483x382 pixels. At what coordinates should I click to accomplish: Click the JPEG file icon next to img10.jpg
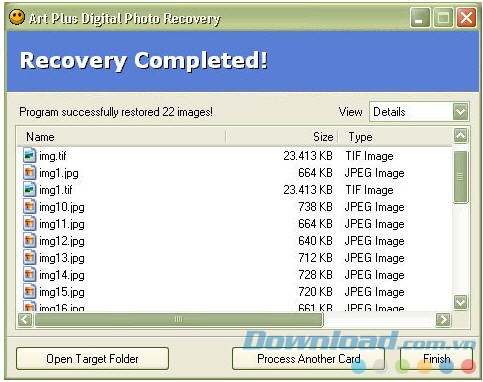[29, 207]
